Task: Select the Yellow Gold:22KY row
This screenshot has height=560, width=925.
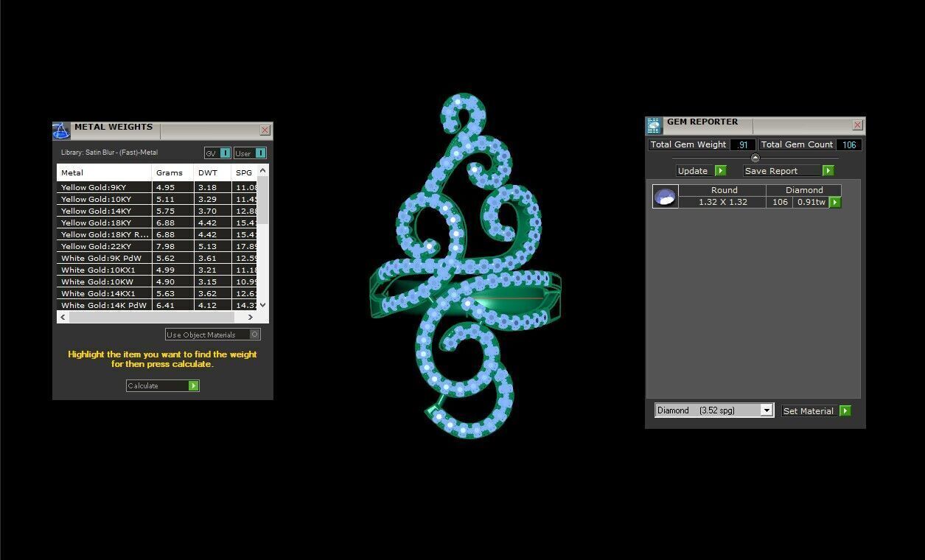Action: click(157, 246)
